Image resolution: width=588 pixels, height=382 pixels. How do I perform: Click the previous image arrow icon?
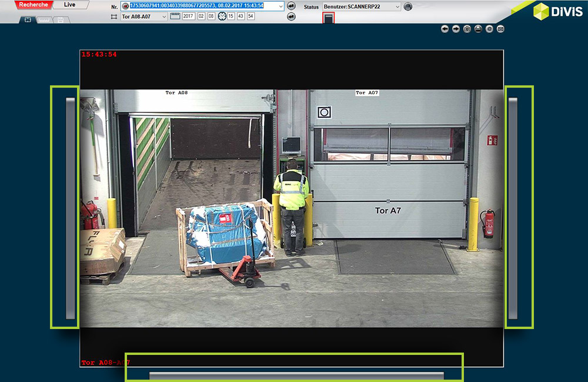[445, 29]
